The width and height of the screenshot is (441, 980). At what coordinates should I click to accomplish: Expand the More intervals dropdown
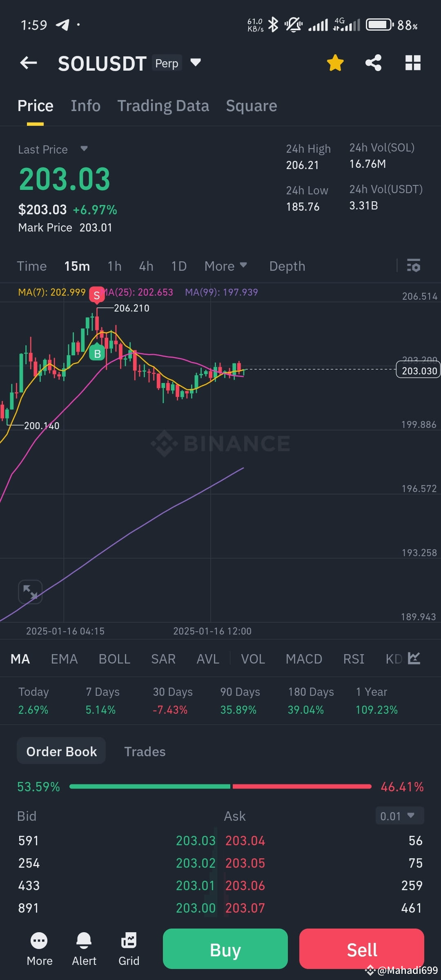click(226, 266)
